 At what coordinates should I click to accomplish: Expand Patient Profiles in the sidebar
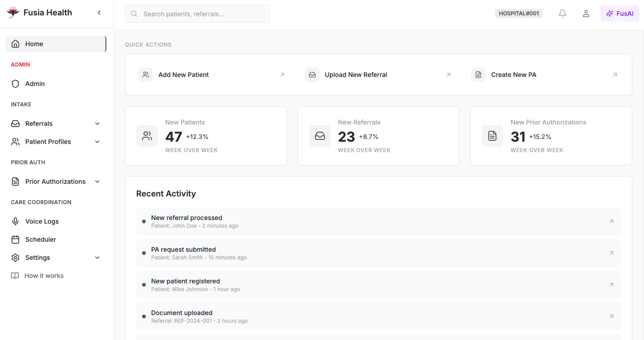tap(97, 141)
